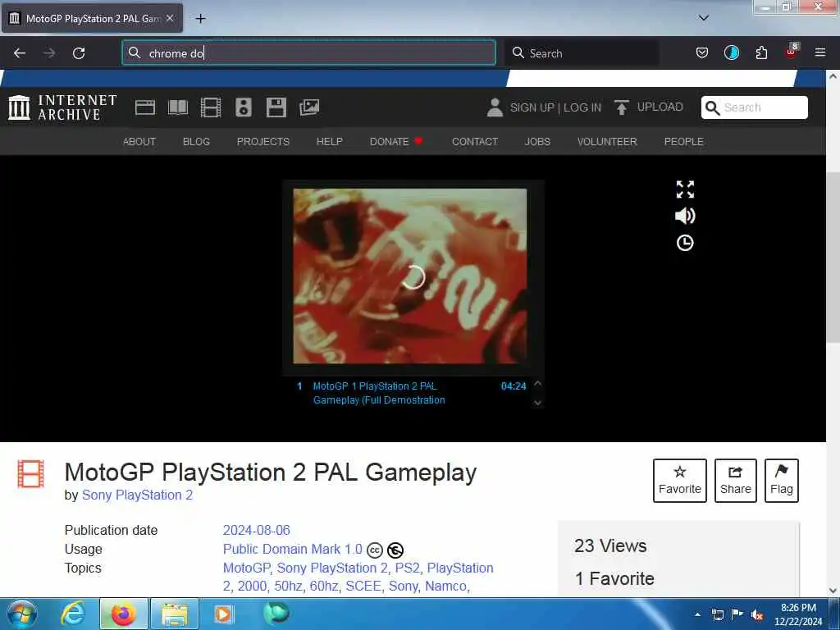Open the PROJECTS menu item
Image resolution: width=840 pixels, height=630 pixels.
[263, 141]
